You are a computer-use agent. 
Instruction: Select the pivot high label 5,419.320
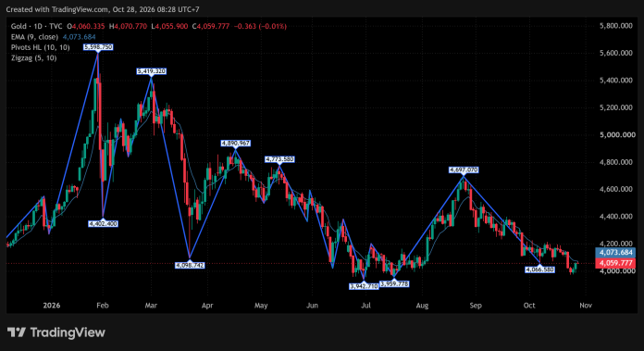tap(151, 71)
